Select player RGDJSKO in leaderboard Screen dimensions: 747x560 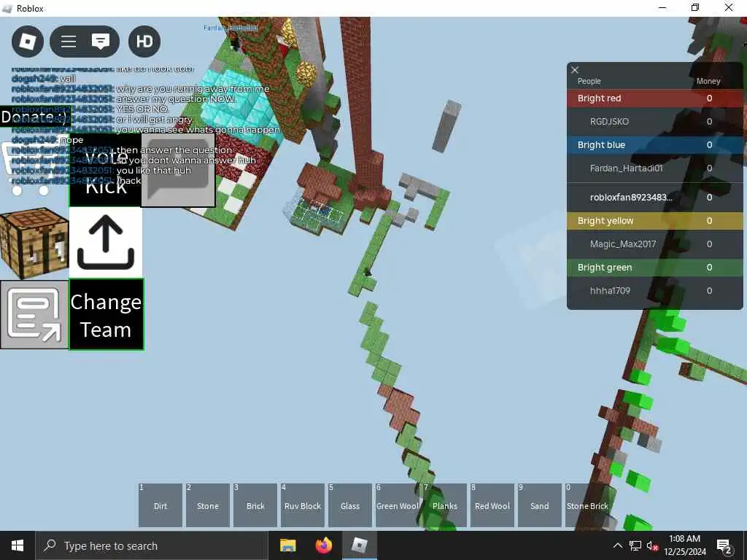655,122
